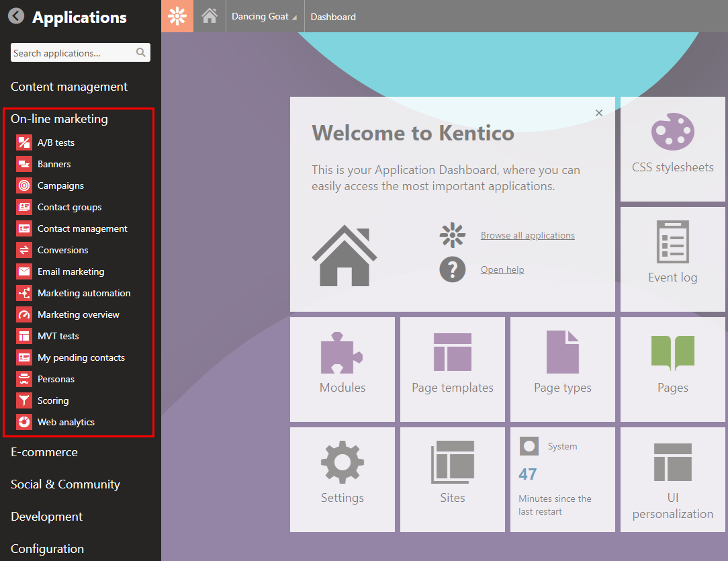
Task: Click the System minutes since restart widget
Action: pyautogui.click(x=563, y=480)
